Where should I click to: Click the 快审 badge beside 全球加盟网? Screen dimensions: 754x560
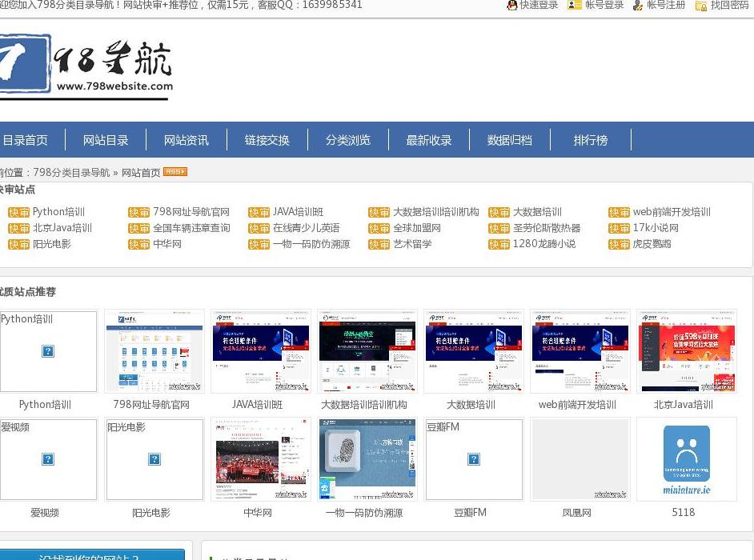pos(379,228)
